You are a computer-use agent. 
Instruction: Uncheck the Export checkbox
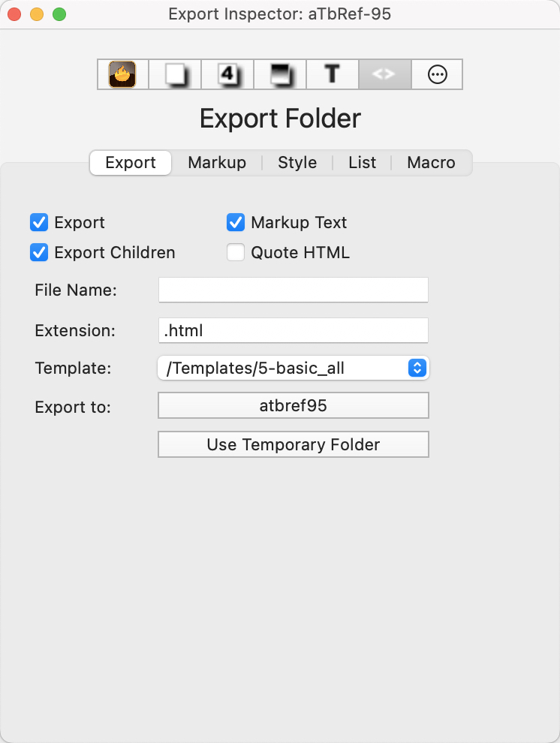click(39, 222)
